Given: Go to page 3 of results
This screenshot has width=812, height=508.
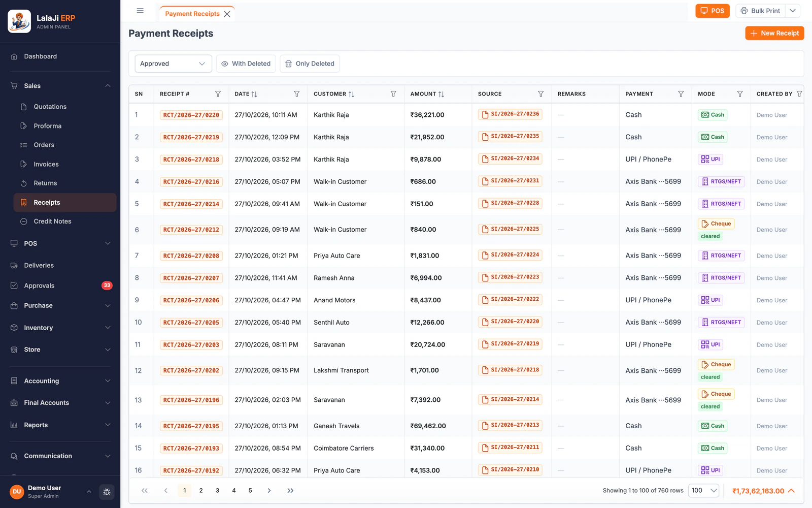Looking at the screenshot, I should (217, 491).
